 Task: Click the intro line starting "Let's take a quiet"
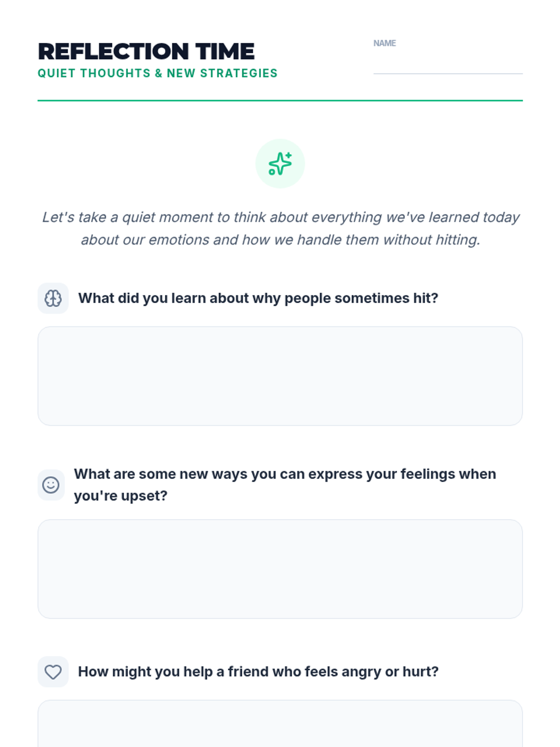click(280, 217)
